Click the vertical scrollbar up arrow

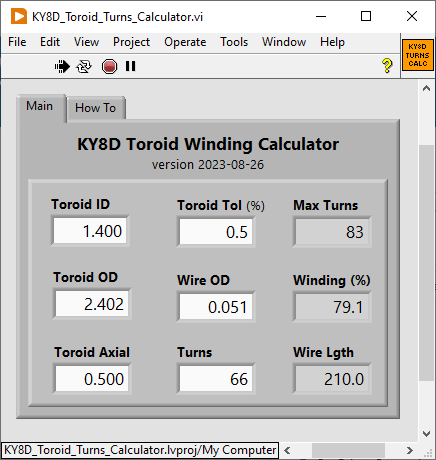click(426, 88)
